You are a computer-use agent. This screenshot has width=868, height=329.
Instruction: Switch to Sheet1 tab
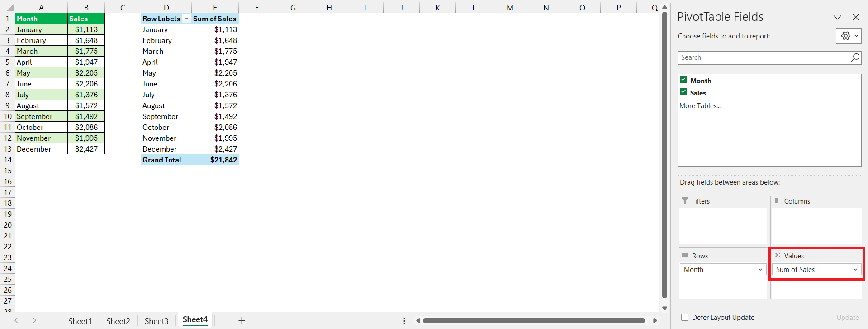click(80, 321)
